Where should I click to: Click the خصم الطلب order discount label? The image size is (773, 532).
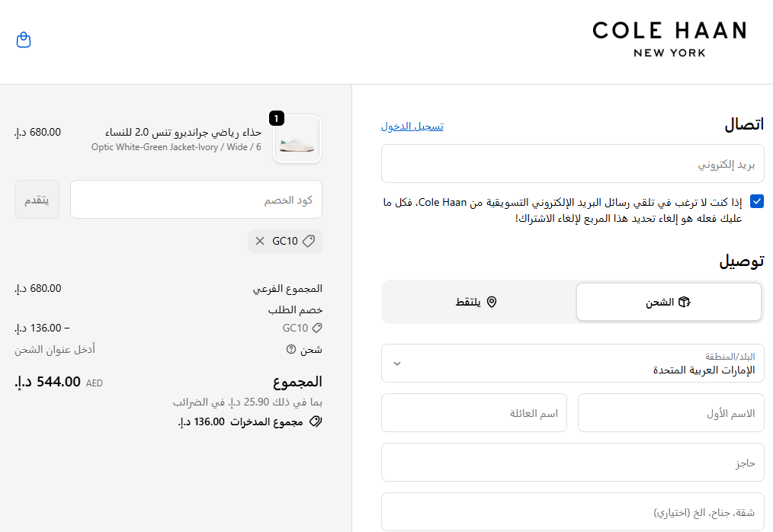click(295, 309)
